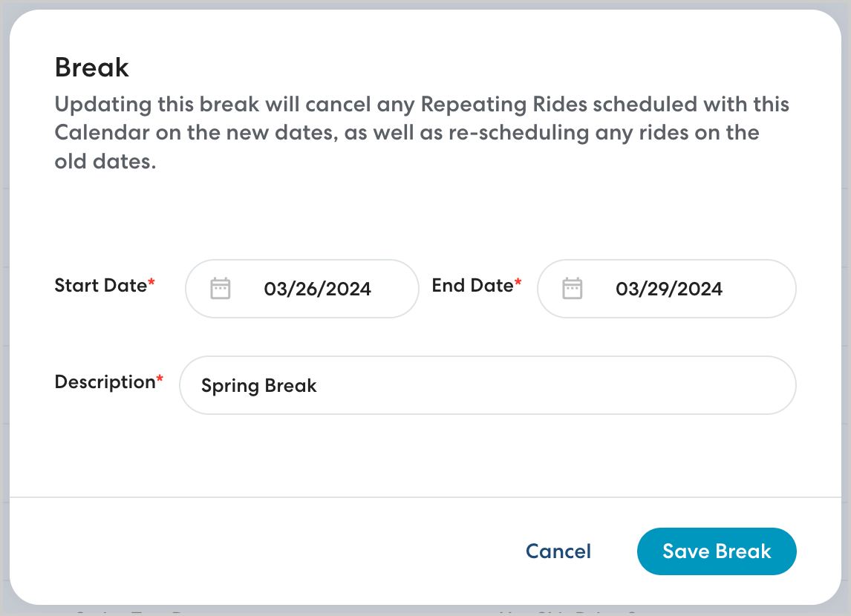Click the red asterisk beside End Date
Image resolution: width=851 pixels, height=616 pixels.
(x=518, y=284)
